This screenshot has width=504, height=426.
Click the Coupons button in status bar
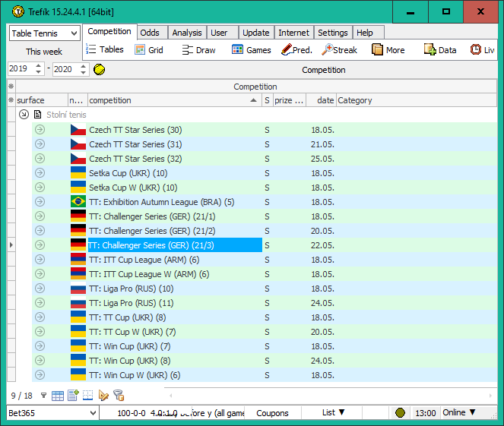[272, 413]
